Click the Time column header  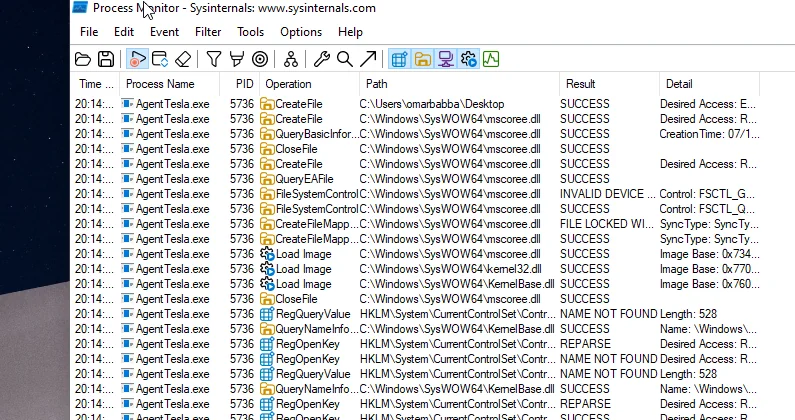pyautogui.click(x=96, y=84)
